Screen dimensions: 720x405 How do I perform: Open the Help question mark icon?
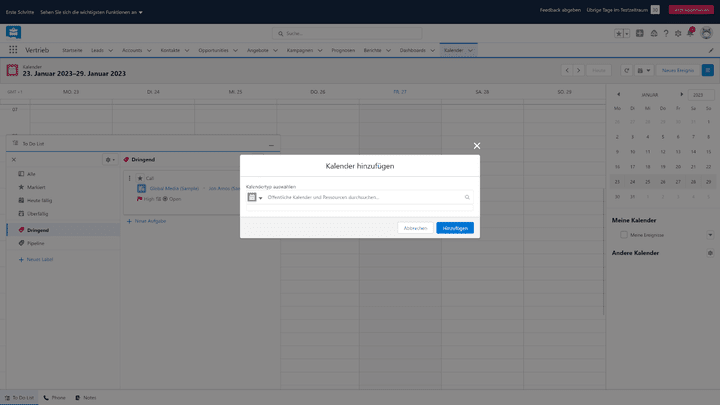666,34
